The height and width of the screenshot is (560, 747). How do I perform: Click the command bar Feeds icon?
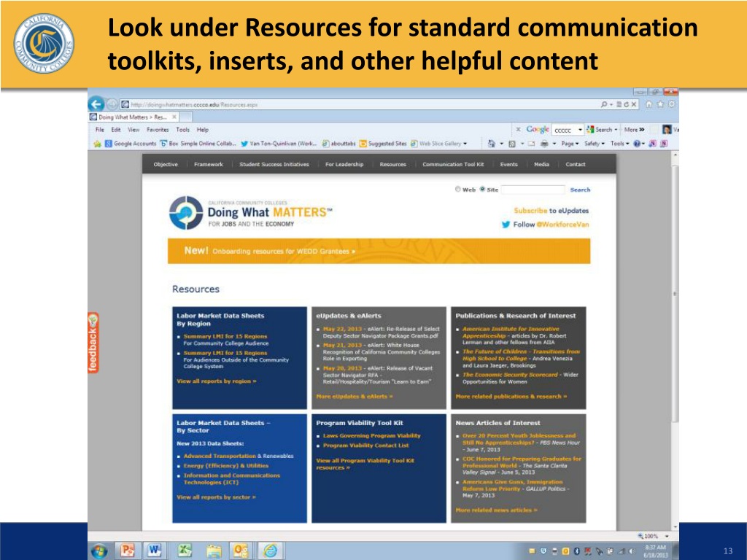(512, 144)
